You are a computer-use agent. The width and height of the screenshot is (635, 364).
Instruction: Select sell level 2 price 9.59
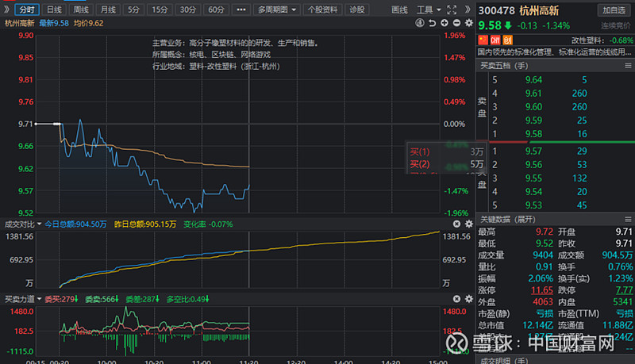point(533,121)
